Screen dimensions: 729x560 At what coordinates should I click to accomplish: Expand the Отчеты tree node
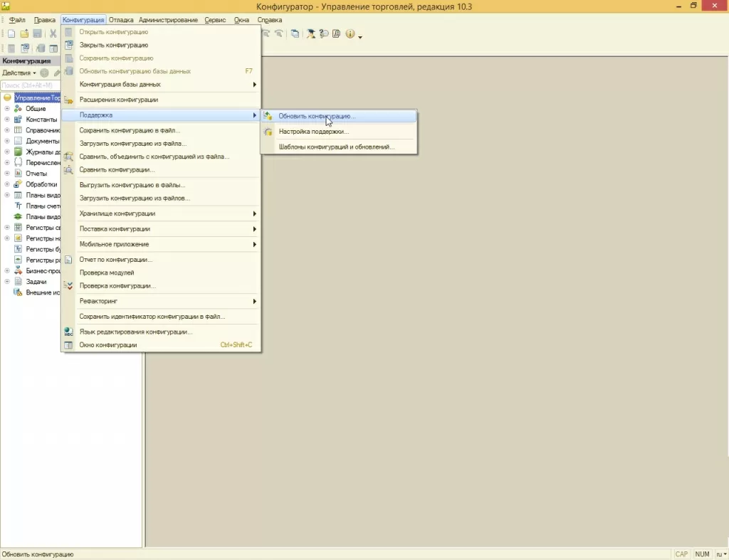[7, 174]
